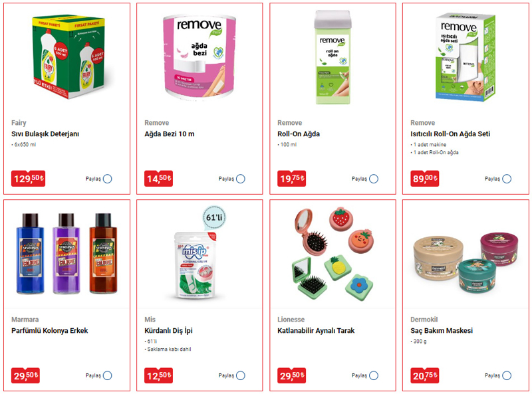
Task: Open the Fairy dish detergent box image
Action: pos(68,56)
